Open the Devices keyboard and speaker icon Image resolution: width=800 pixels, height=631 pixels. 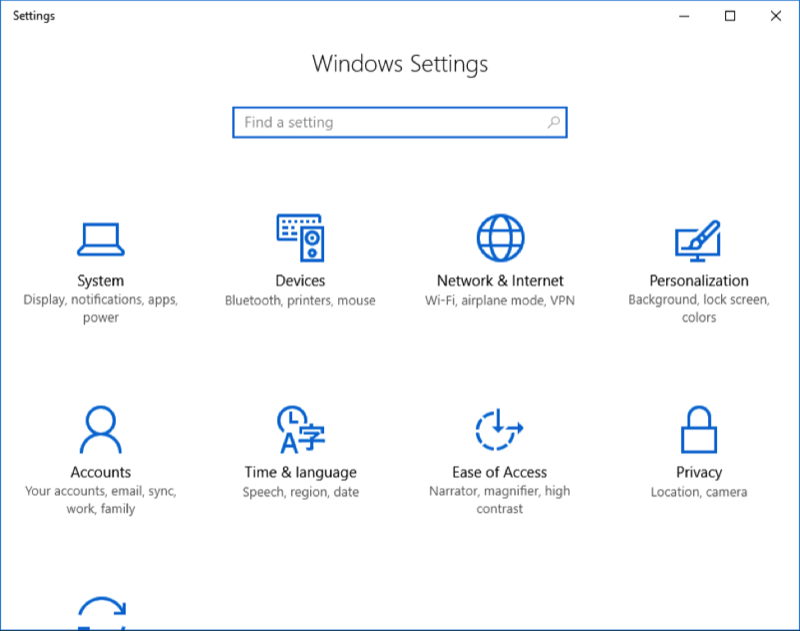pyautogui.click(x=300, y=238)
